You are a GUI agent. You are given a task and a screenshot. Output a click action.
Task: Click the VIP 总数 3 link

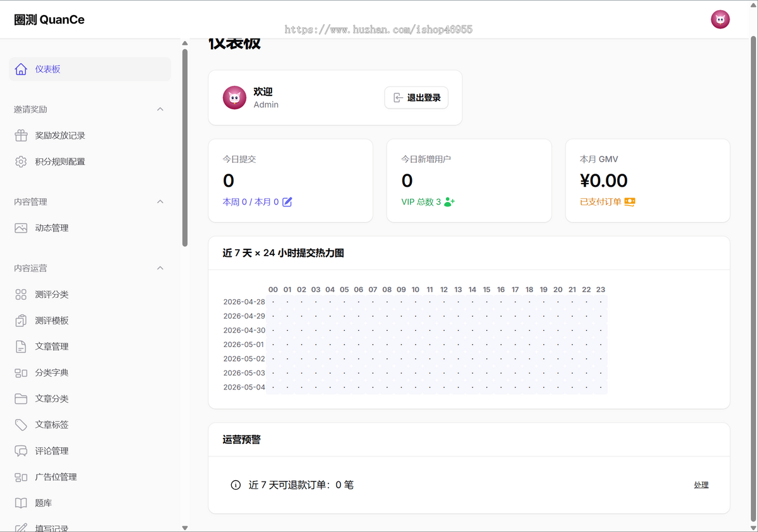point(421,202)
